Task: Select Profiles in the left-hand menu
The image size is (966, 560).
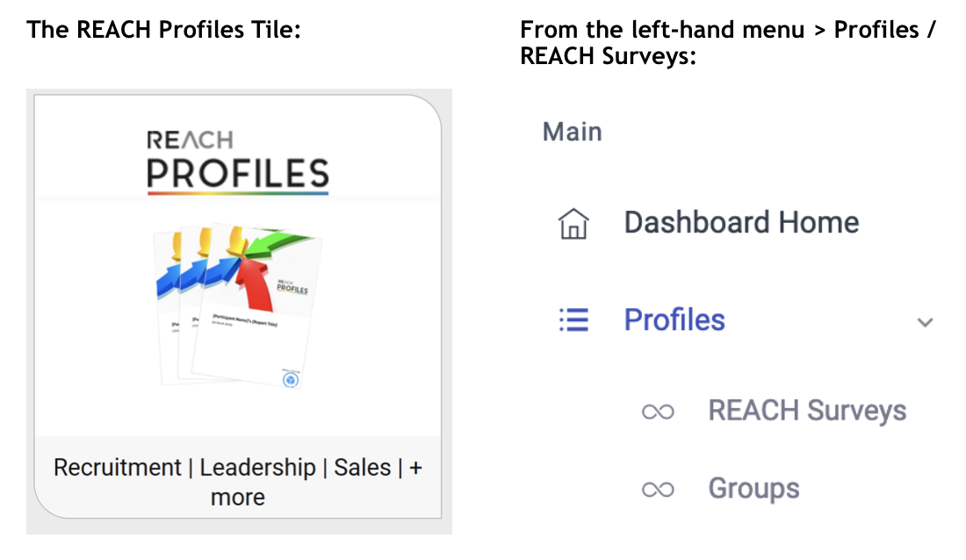Action: pyautogui.click(x=674, y=320)
